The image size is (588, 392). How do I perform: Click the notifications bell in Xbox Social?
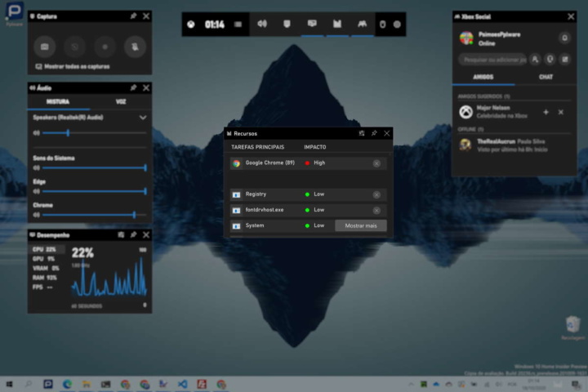pyautogui.click(x=563, y=38)
